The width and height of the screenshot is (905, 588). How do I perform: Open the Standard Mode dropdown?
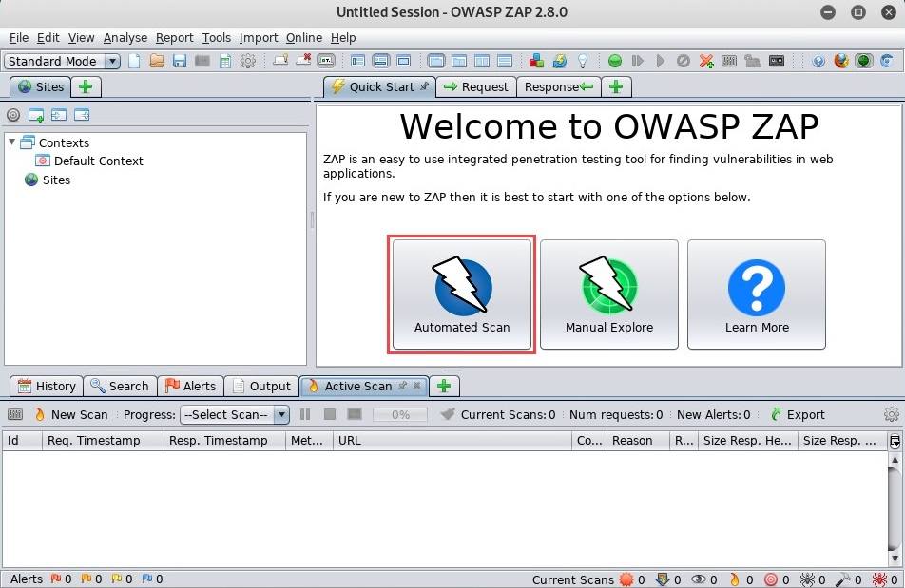click(62, 61)
